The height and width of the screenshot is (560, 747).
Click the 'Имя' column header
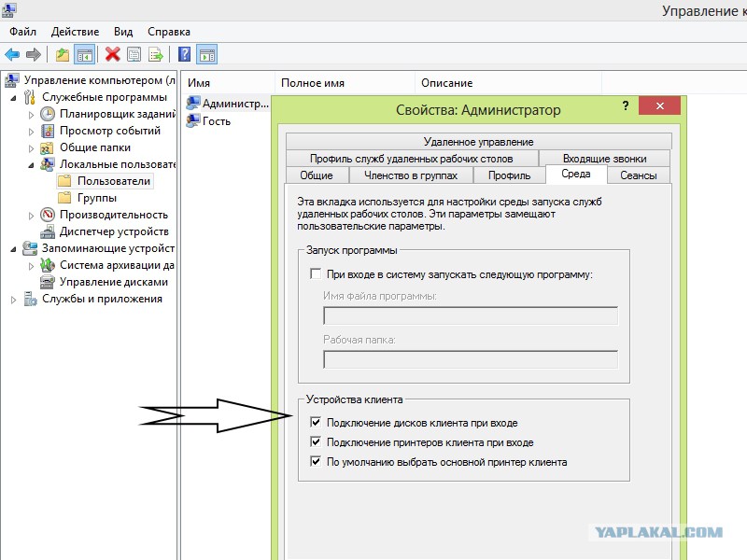click(199, 83)
